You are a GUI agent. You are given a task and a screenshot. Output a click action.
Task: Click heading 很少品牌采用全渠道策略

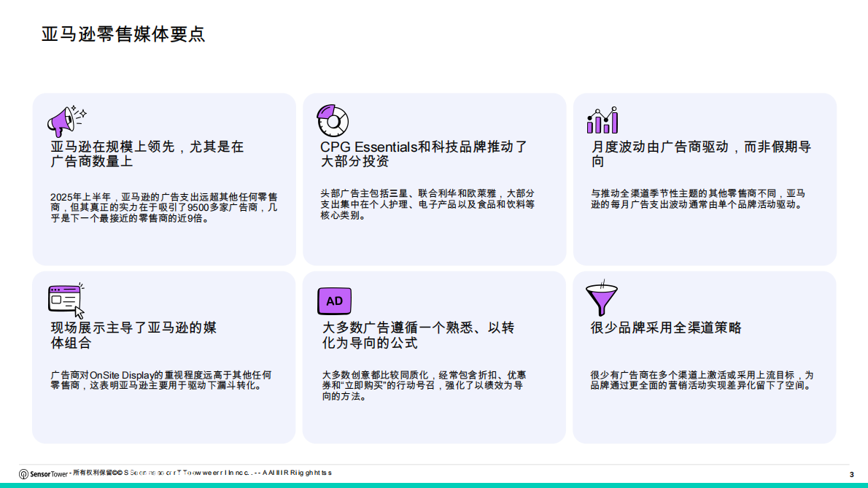tap(666, 328)
